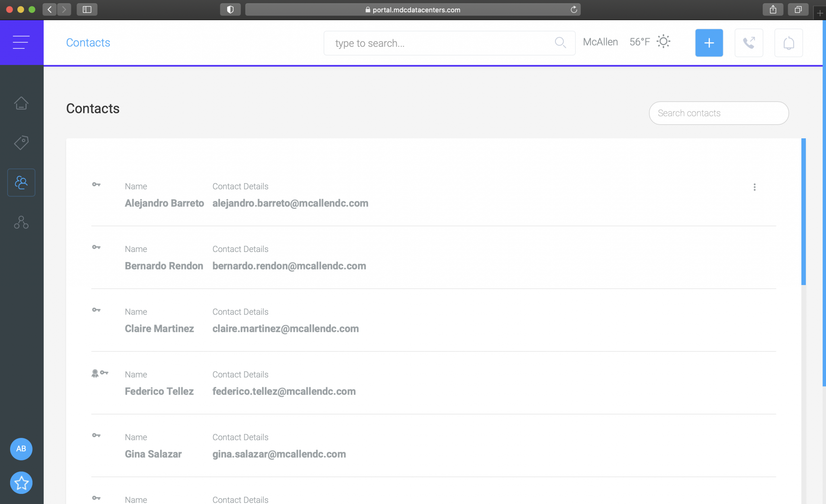The image size is (826, 504).
Task: Click the blue contacts list scrollbar
Action: point(803,212)
